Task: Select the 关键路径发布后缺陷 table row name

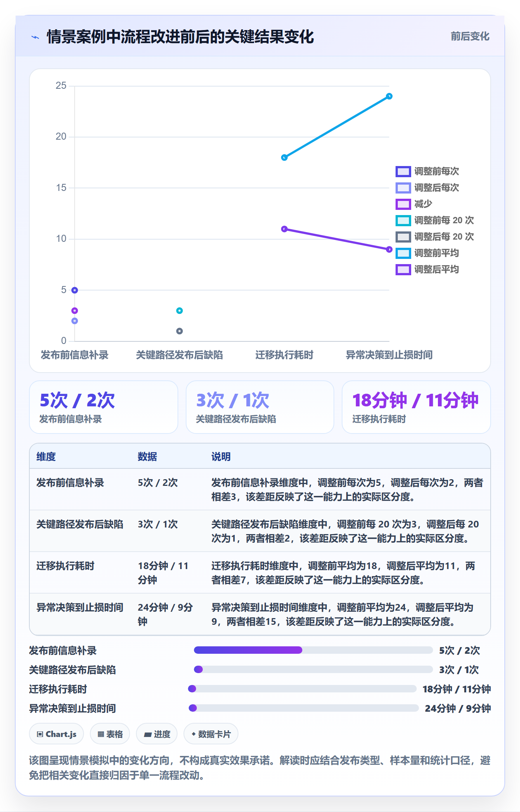Action: [79, 524]
